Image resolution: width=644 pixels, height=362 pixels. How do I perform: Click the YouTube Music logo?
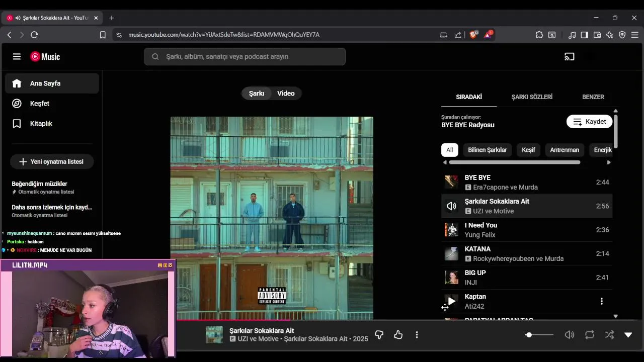45,57
